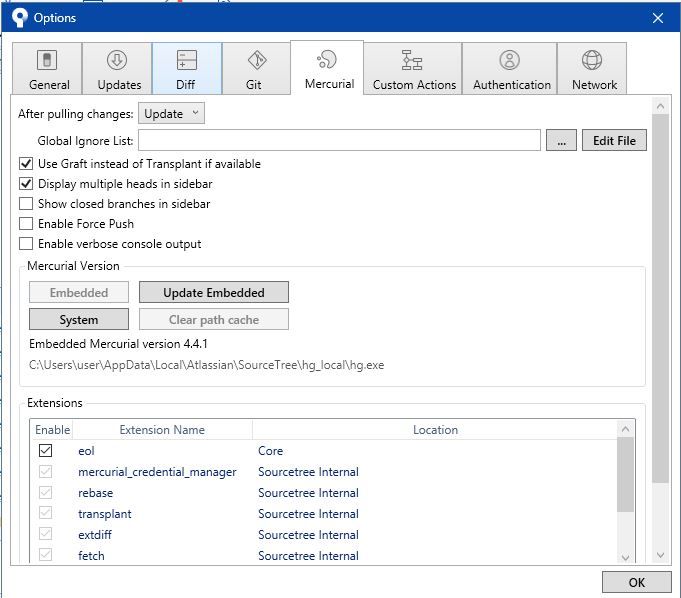
Task: Sort by Location column header
Action: pos(435,430)
